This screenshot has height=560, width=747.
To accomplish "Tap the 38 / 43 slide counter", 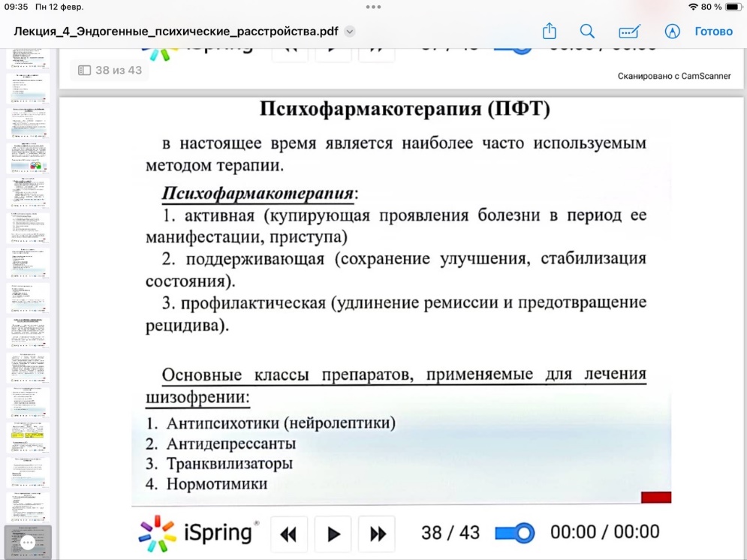I will coord(450,533).
